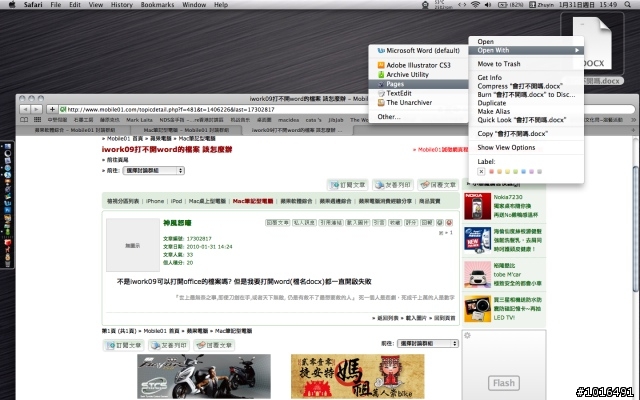Screen dimensions: 640x400
Task: Go back with Safari's back arrow
Action: (x=25, y=109)
